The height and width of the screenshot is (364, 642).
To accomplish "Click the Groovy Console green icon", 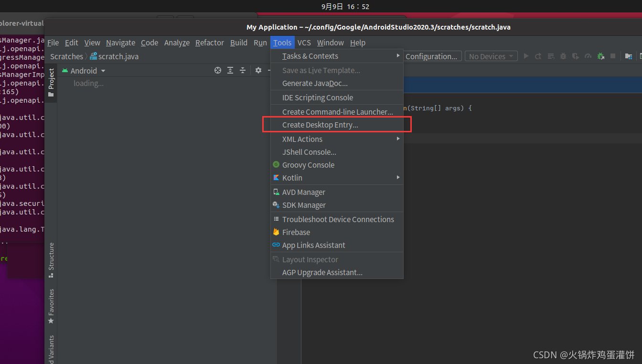I will (x=276, y=164).
